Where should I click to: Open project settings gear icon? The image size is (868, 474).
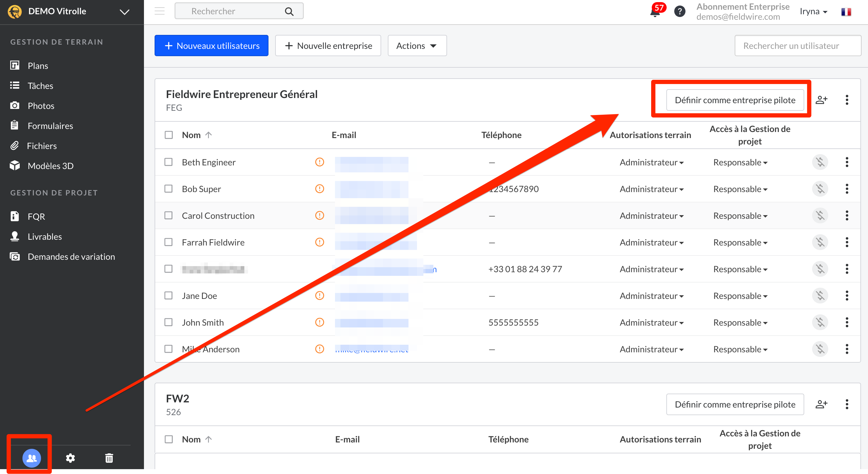pyautogui.click(x=70, y=458)
